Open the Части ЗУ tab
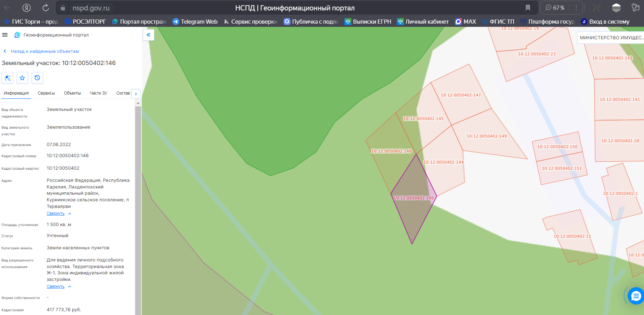The image size is (644, 315). tap(98, 93)
